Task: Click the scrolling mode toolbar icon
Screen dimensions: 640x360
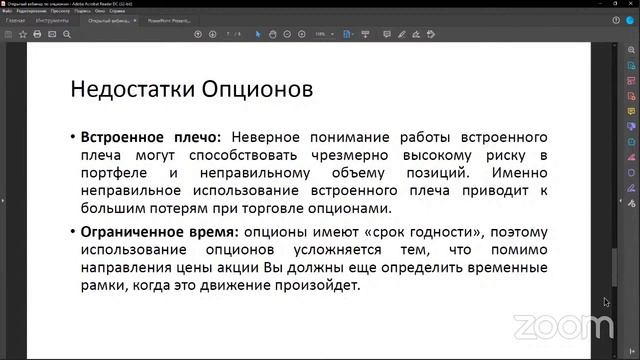Action: [365, 34]
